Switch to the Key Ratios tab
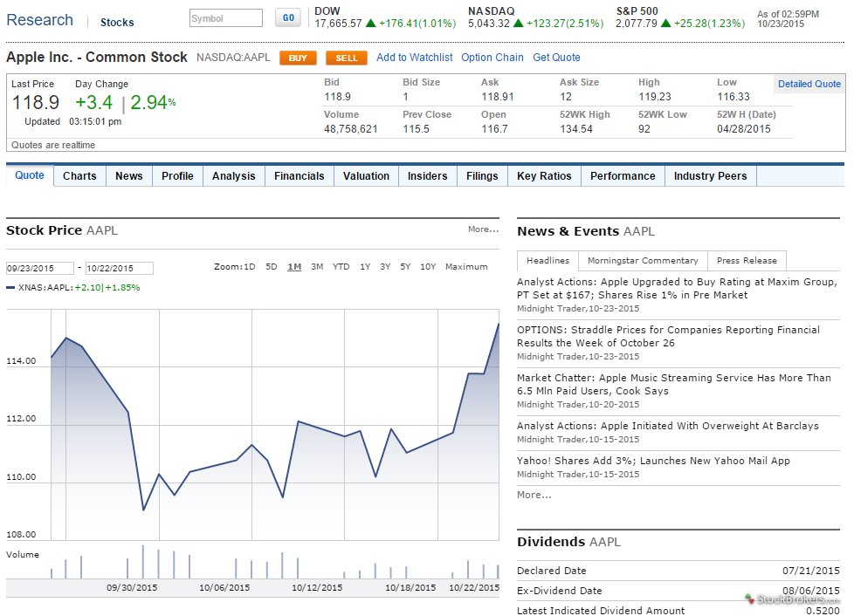The image size is (854, 616). coord(544,175)
